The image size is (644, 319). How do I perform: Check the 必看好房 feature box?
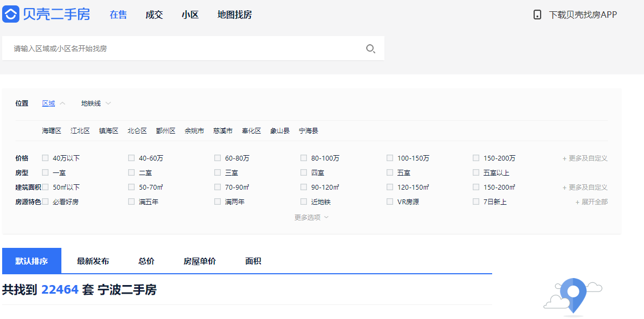click(x=45, y=202)
